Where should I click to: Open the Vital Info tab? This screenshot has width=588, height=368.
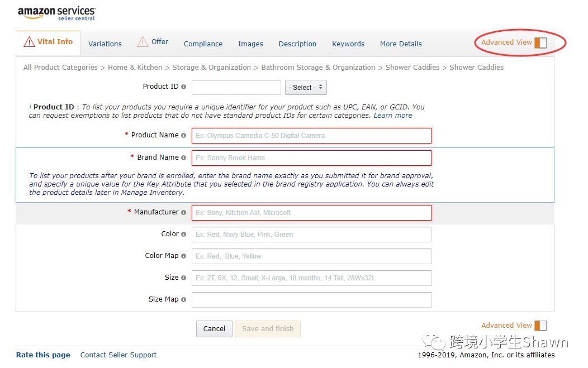pyautogui.click(x=48, y=42)
